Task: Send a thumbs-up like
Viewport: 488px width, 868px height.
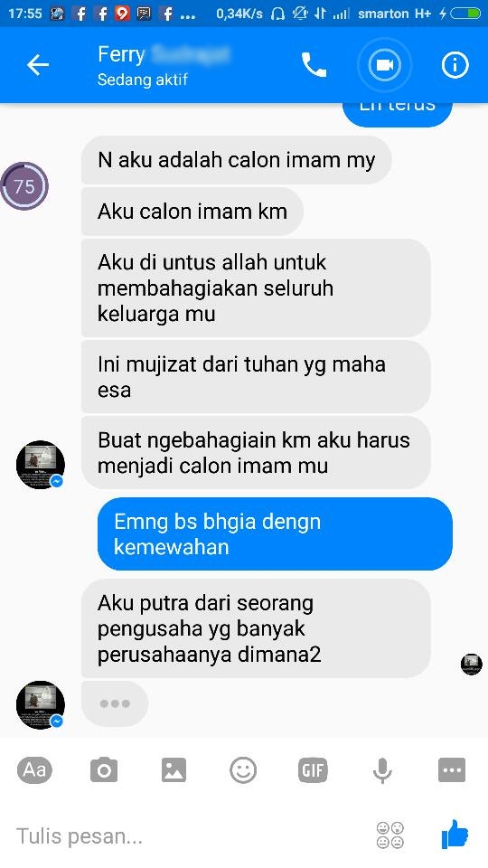Action: (x=455, y=835)
